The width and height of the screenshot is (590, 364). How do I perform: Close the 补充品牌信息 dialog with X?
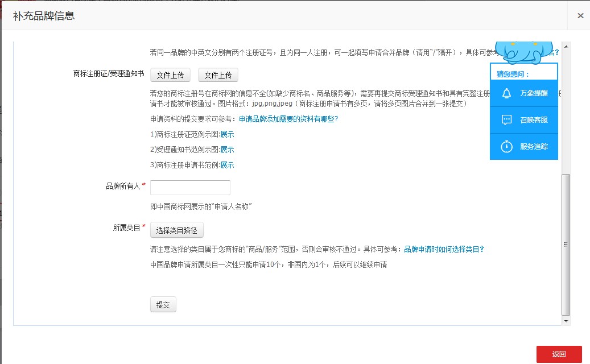click(x=580, y=16)
